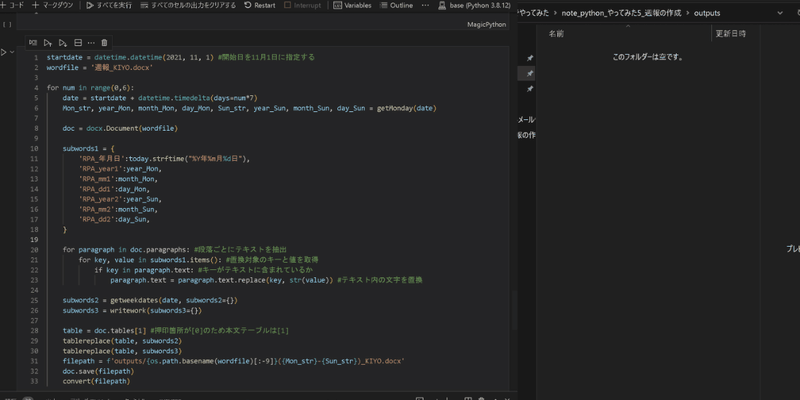The image size is (800, 400).
Task: Click 'subwords1 = {' on line 10
Action: pos(89,149)
